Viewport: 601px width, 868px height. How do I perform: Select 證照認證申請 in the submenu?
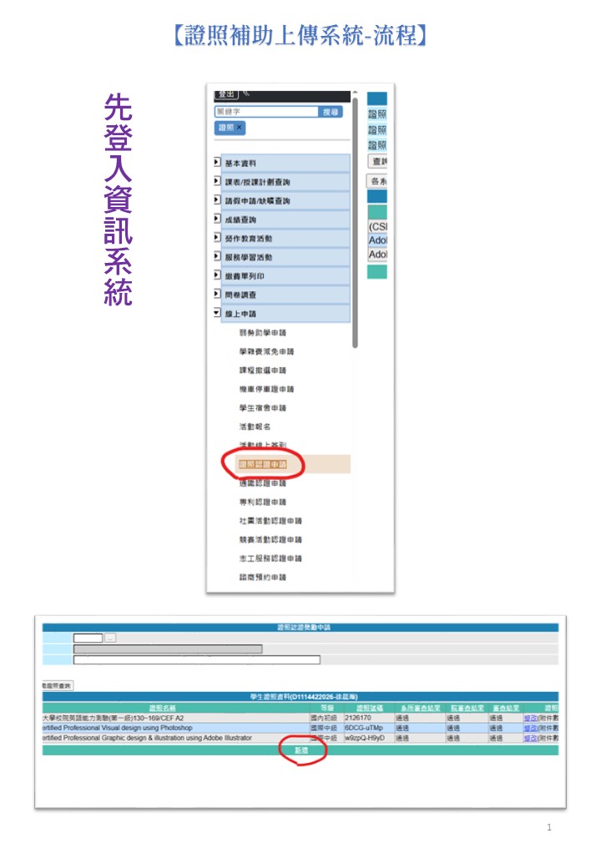point(262,464)
